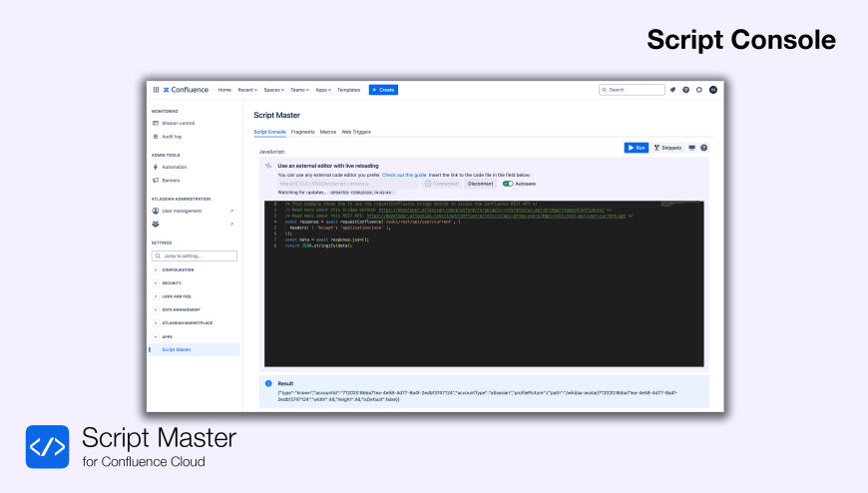Screen dimensions: 868x493
Task: Open Audit log in sidebar
Action: click(172, 137)
